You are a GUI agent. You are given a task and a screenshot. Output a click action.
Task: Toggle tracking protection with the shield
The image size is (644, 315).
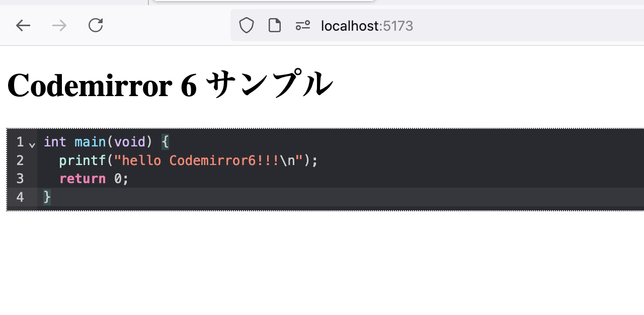tap(246, 25)
